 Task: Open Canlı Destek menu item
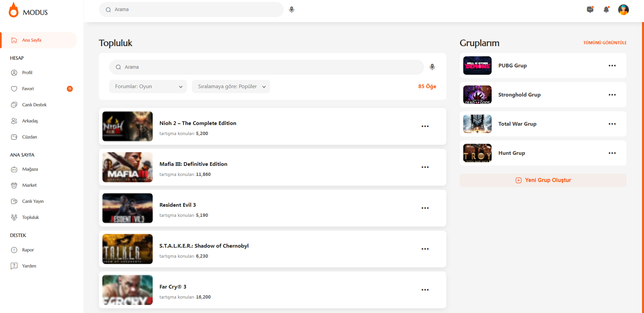pos(34,105)
